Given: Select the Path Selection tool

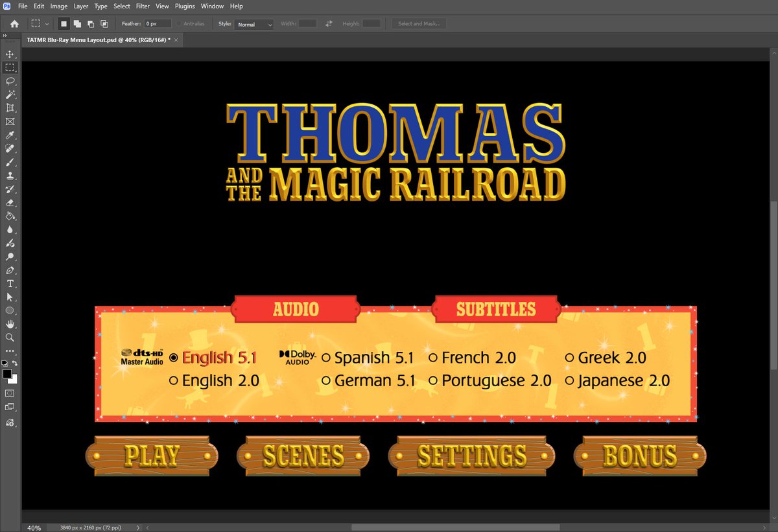Looking at the screenshot, I should [10, 297].
